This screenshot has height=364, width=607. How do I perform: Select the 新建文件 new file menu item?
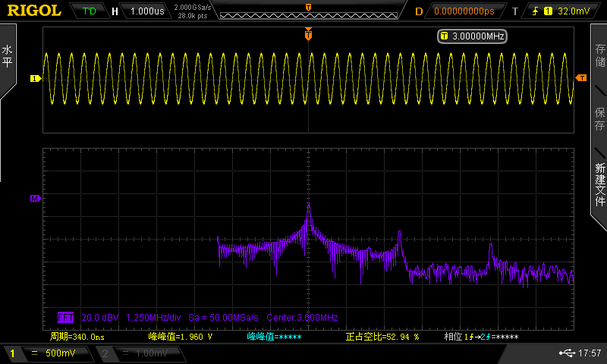tap(599, 184)
